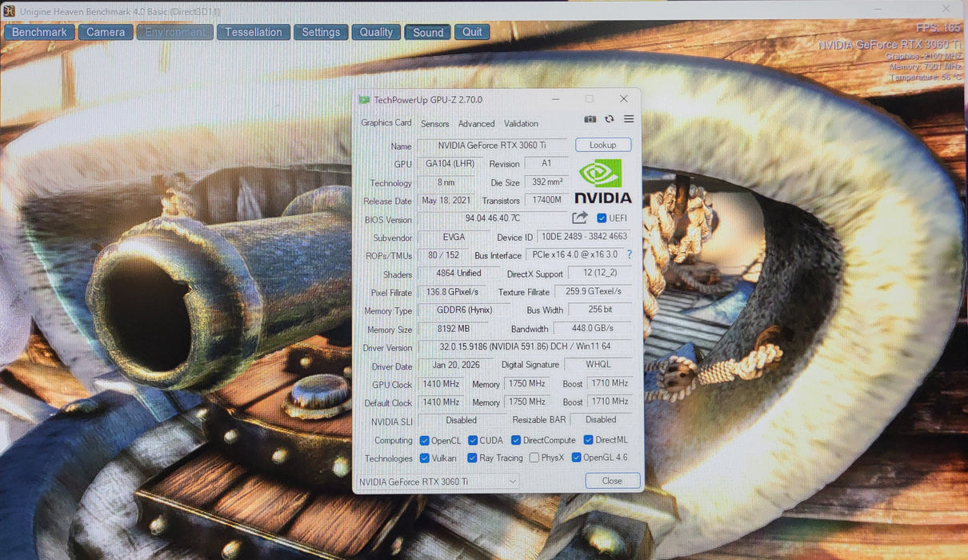Toggle Sound in Heaven benchmark
This screenshot has height=560, width=968.
(428, 32)
